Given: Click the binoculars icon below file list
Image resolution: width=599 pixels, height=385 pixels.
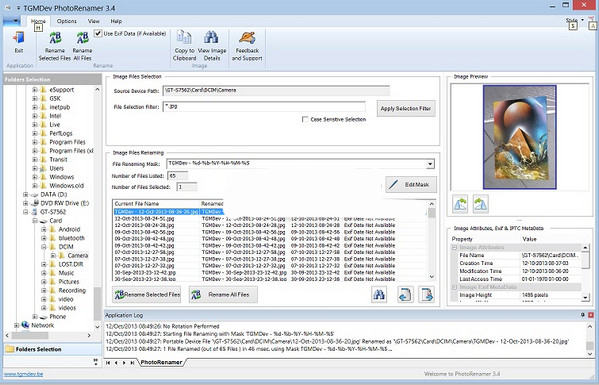Looking at the screenshot, I should [379, 294].
